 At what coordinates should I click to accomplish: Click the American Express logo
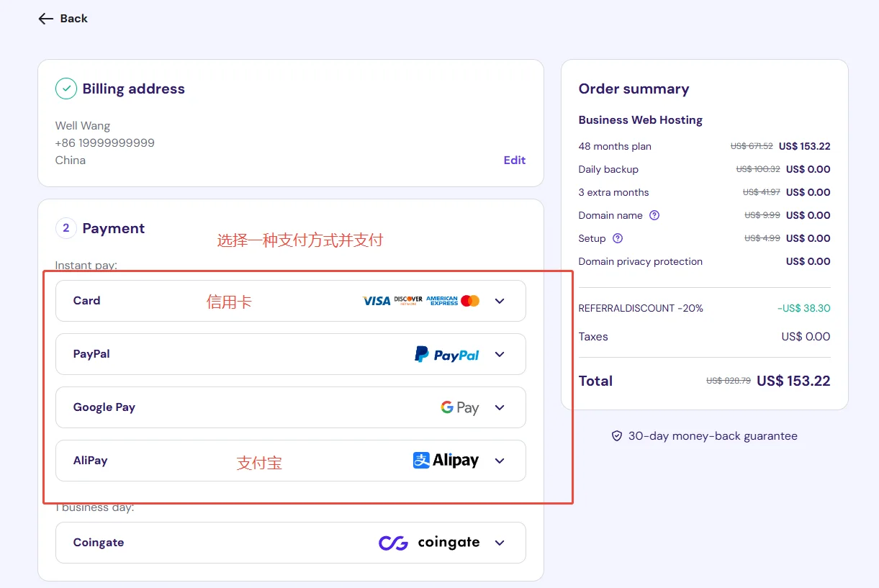point(442,301)
